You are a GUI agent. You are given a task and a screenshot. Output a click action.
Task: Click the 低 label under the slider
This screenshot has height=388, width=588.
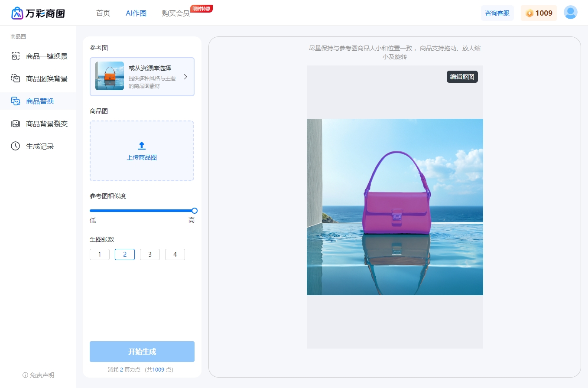(x=93, y=220)
